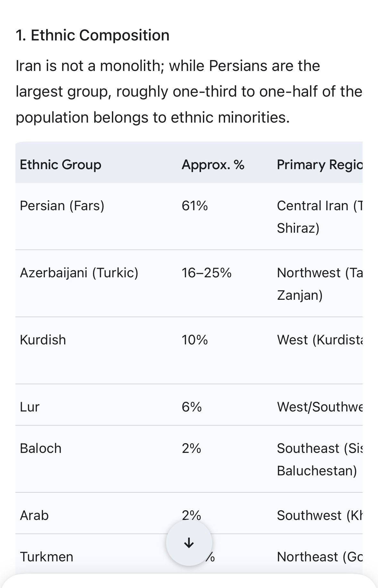Tap the Turkmen row label

[x=47, y=557]
